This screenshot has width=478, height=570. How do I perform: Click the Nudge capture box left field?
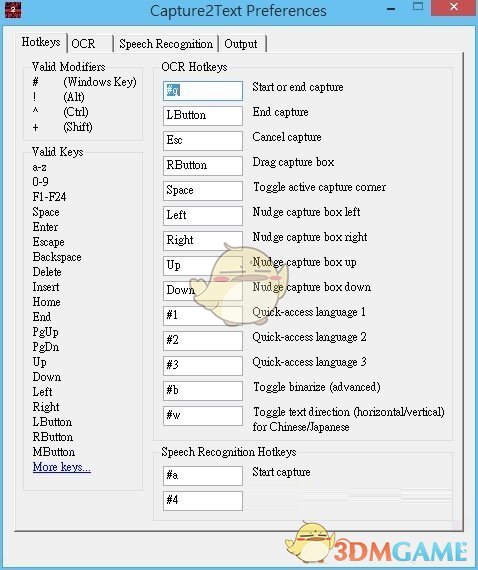tap(203, 216)
